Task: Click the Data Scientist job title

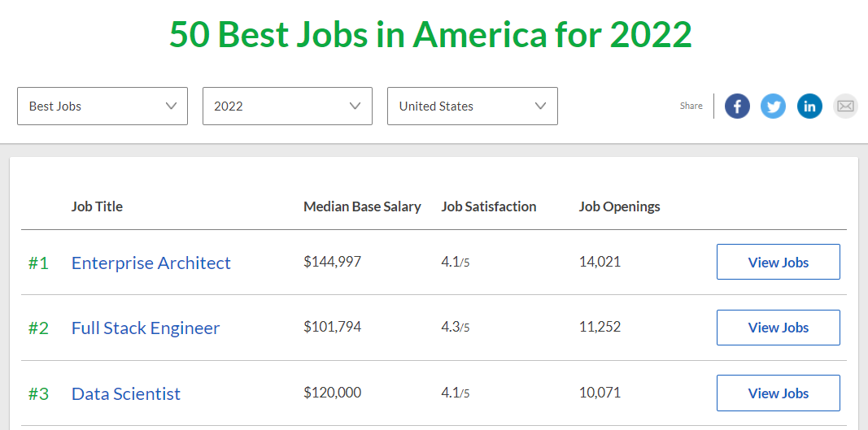Action: tap(126, 393)
